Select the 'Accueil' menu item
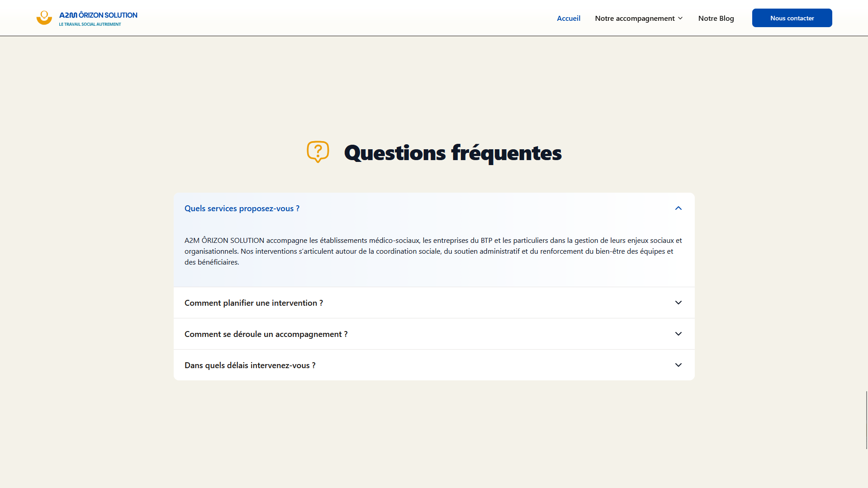 tap(568, 18)
